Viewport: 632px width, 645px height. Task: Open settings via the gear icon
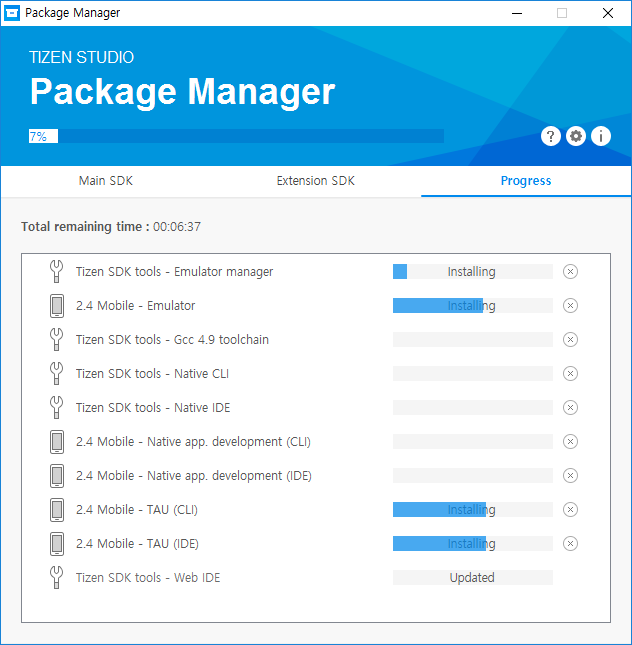coord(576,136)
